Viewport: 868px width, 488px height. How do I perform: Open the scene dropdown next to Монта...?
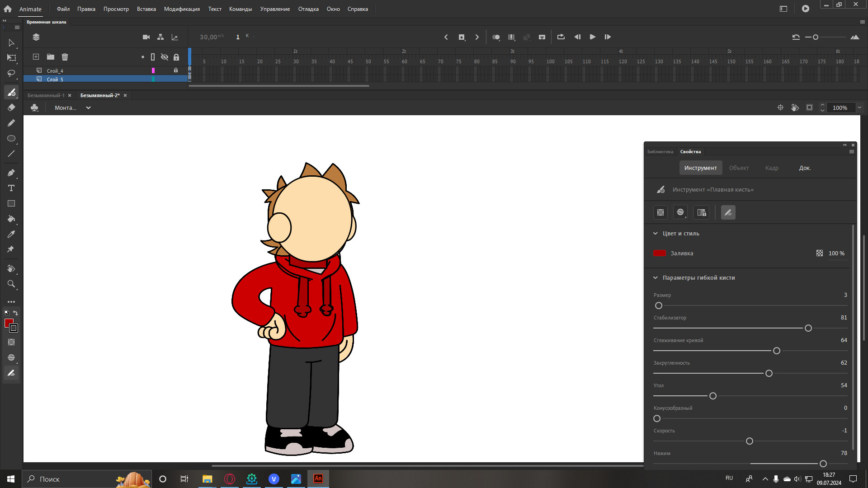point(88,108)
